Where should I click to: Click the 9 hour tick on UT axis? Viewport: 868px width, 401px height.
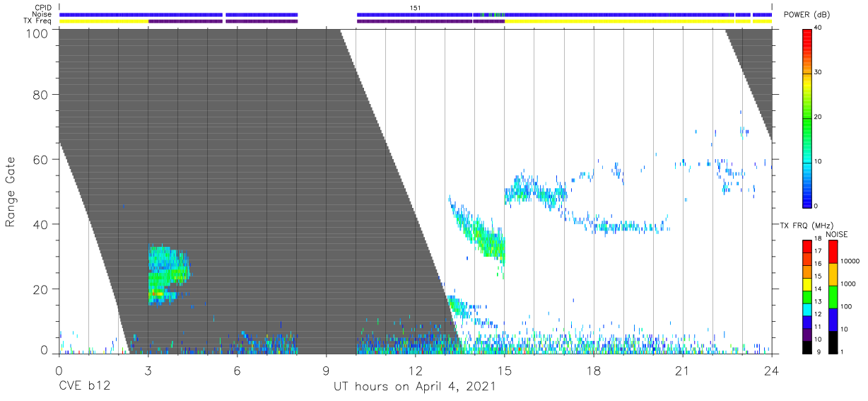click(x=326, y=370)
